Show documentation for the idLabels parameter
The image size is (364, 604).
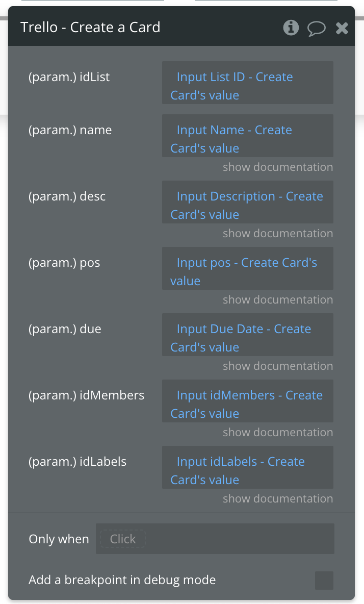point(278,498)
